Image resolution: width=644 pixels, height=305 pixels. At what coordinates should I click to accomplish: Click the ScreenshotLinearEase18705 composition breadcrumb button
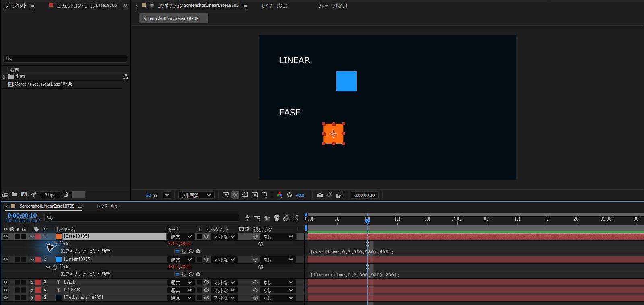[x=173, y=19]
